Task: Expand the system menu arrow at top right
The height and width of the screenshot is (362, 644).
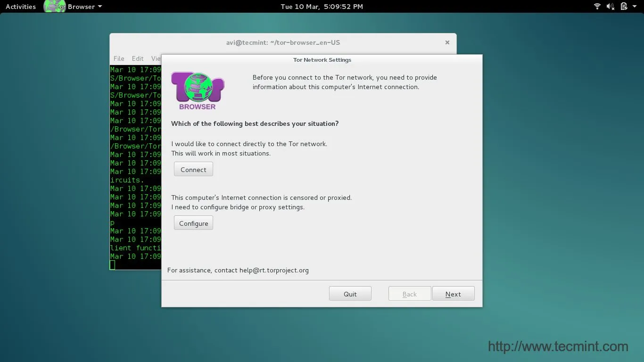Action: pos(635,7)
